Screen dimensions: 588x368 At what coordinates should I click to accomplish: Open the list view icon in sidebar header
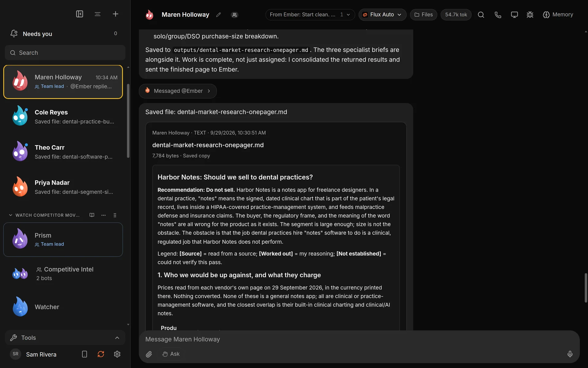click(98, 14)
